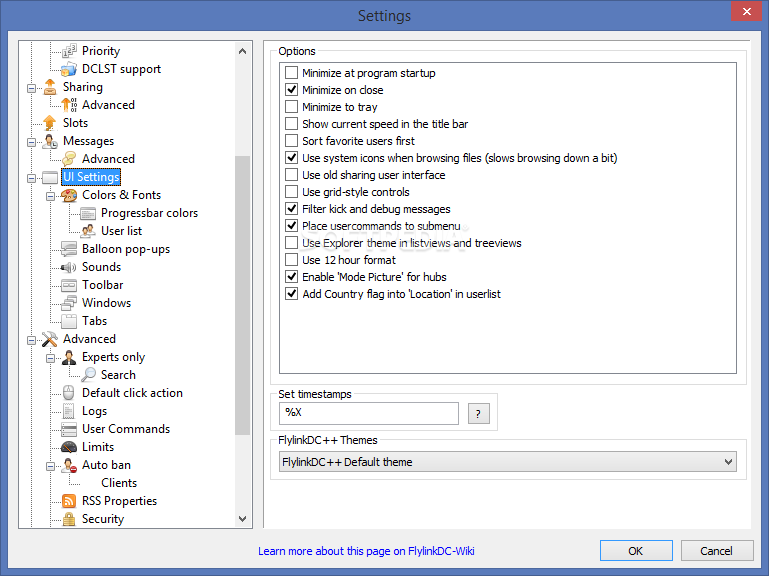
Task: Select the Clients tree item
Action: (x=119, y=483)
